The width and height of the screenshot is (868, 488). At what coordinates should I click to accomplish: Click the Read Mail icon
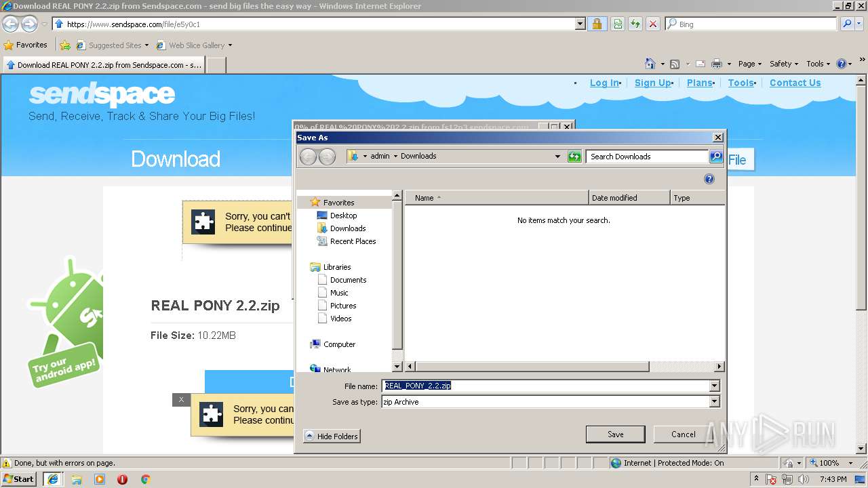pos(701,64)
